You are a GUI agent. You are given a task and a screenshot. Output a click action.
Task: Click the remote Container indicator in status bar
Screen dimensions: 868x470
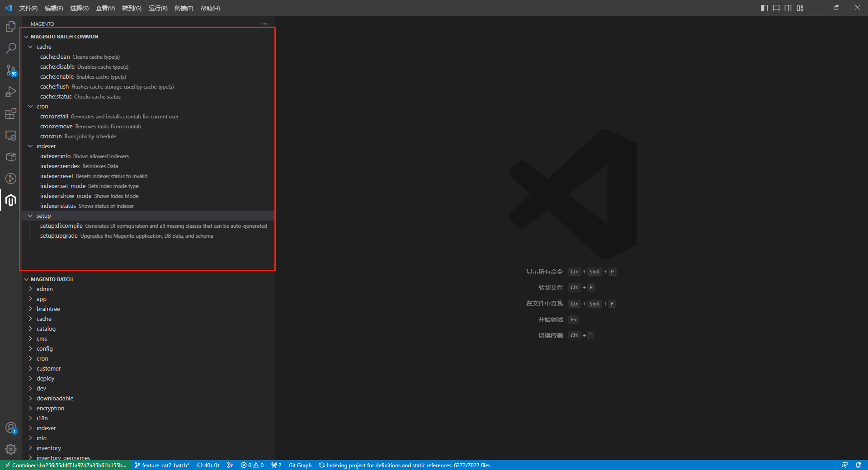coord(66,465)
